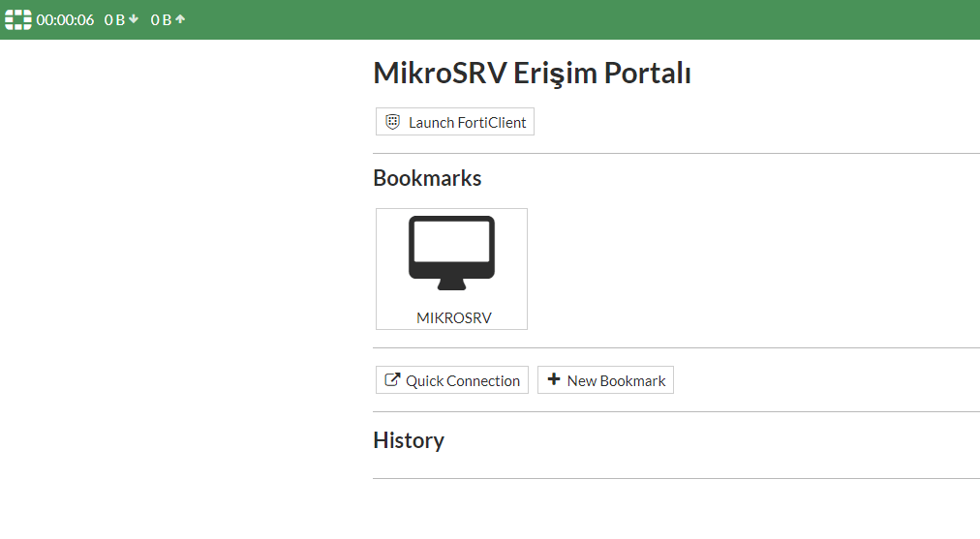Click the downloaded bytes counter text
Image resolution: width=980 pixels, height=539 pixels.
pos(114,19)
